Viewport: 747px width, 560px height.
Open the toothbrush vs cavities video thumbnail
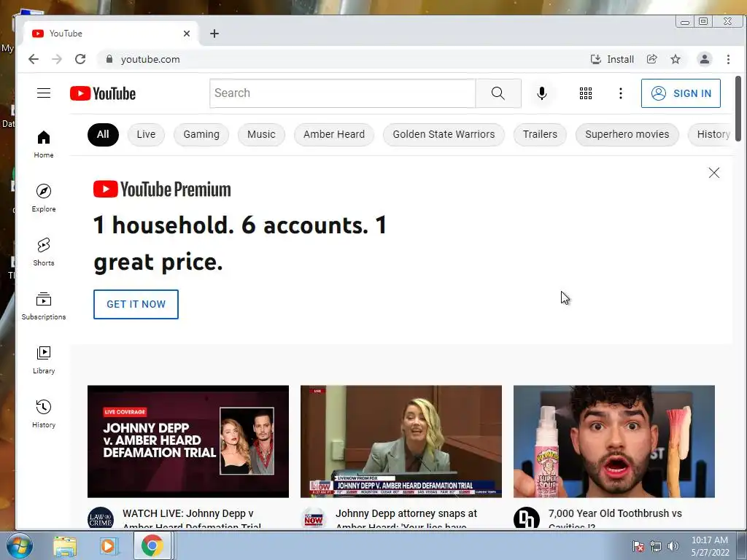click(x=614, y=441)
